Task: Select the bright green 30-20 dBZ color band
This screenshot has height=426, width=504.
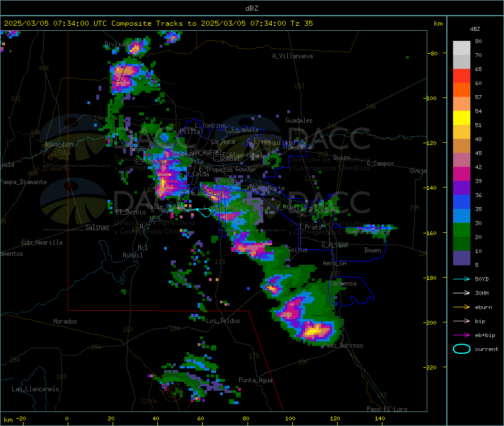Action: click(x=461, y=230)
